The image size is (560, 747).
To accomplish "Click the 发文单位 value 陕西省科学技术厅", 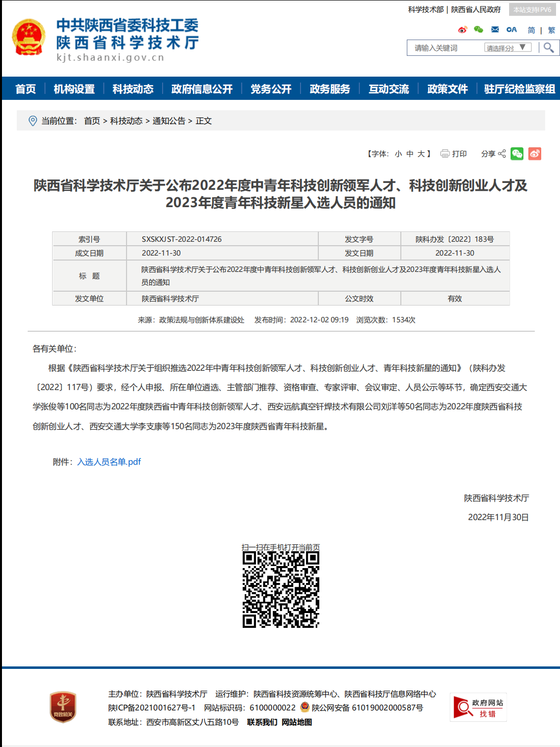I will 171,299.
